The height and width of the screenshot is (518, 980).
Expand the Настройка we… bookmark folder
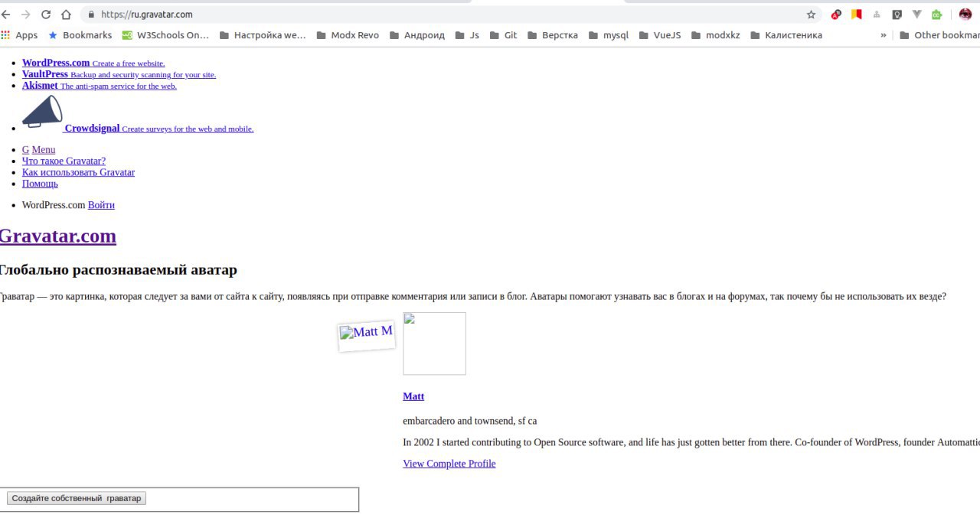click(x=263, y=35)
